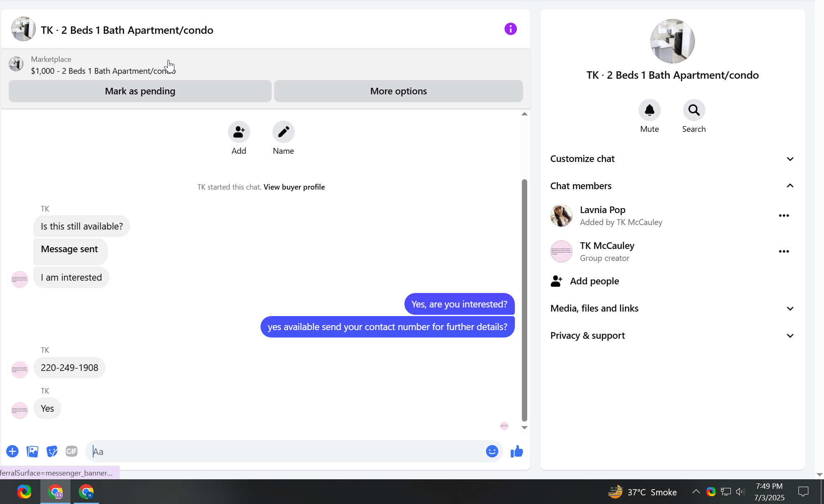The width and height of the screenshot is (824, 504).
Task: Click the purple conversation info icon
Action: pyautogui.click(x=510, y=29)
